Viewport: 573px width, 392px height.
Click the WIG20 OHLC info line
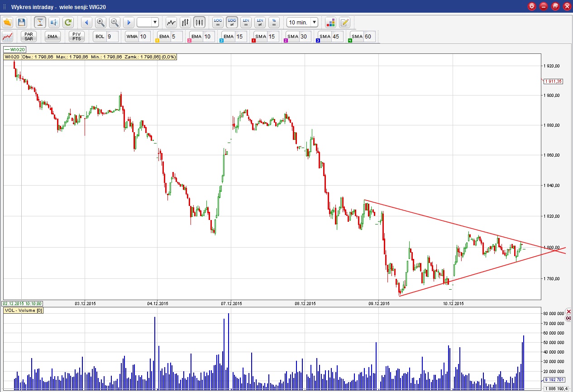click(x=90, y=57)
